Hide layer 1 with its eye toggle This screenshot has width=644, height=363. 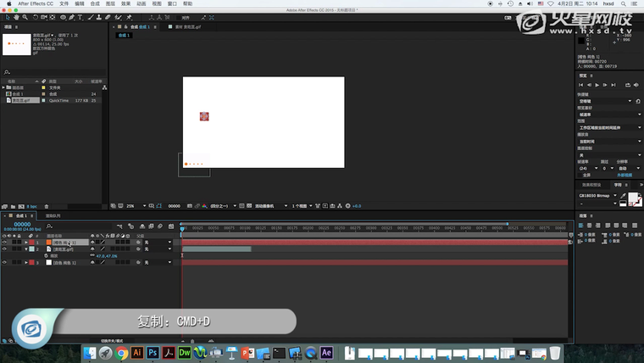[x=4, y=243]
